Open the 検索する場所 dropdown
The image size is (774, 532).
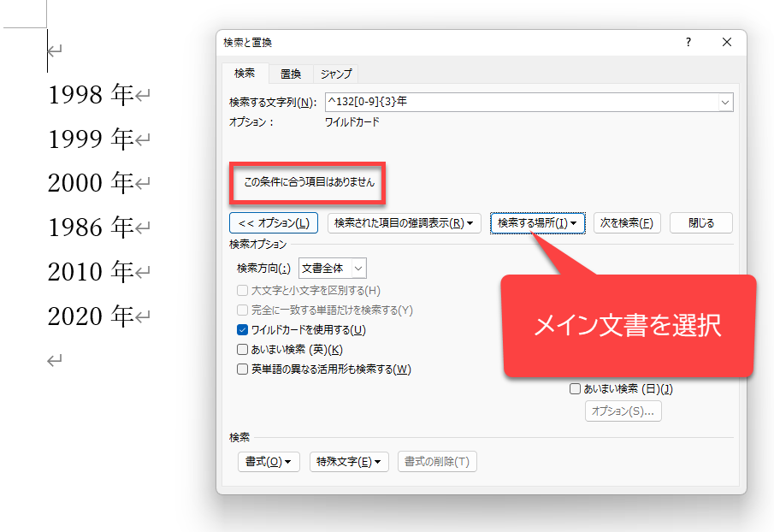[537, 223]
